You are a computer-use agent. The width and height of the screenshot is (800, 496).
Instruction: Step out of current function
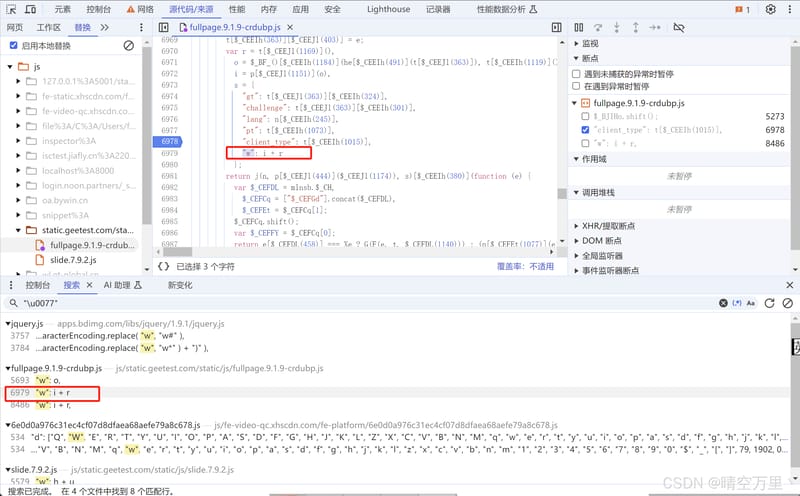(636, 28)
